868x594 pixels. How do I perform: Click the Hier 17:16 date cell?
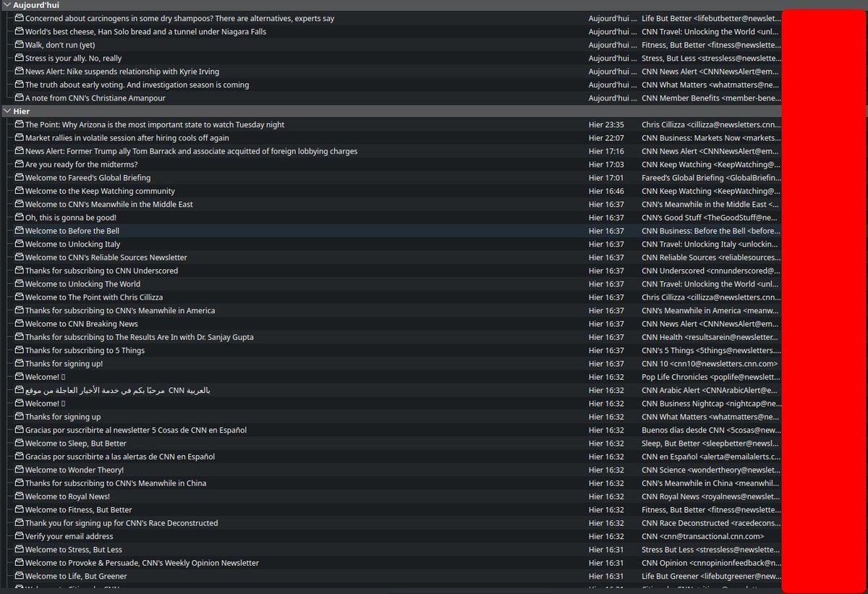[x=606, y=151]
